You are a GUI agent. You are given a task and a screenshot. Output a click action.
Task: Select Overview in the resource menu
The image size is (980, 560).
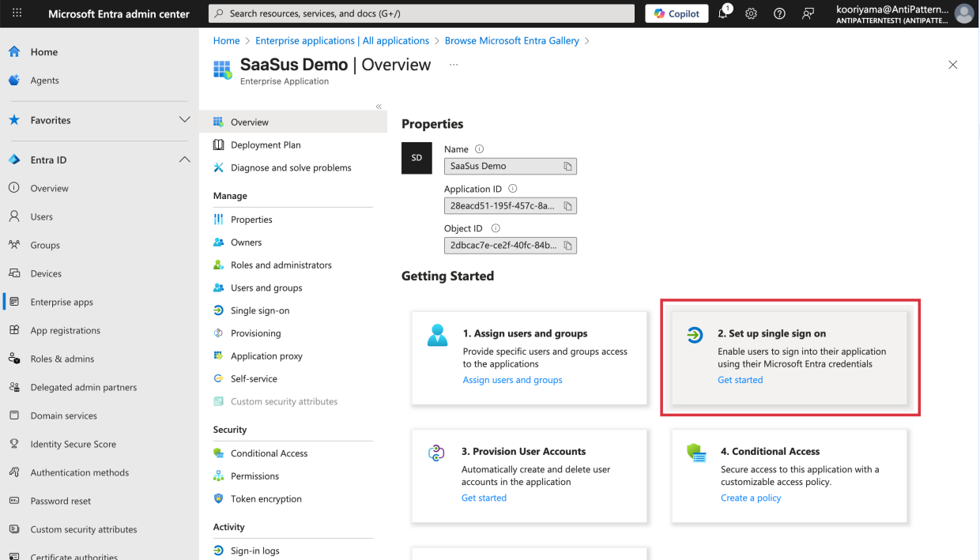coord(293,122)
